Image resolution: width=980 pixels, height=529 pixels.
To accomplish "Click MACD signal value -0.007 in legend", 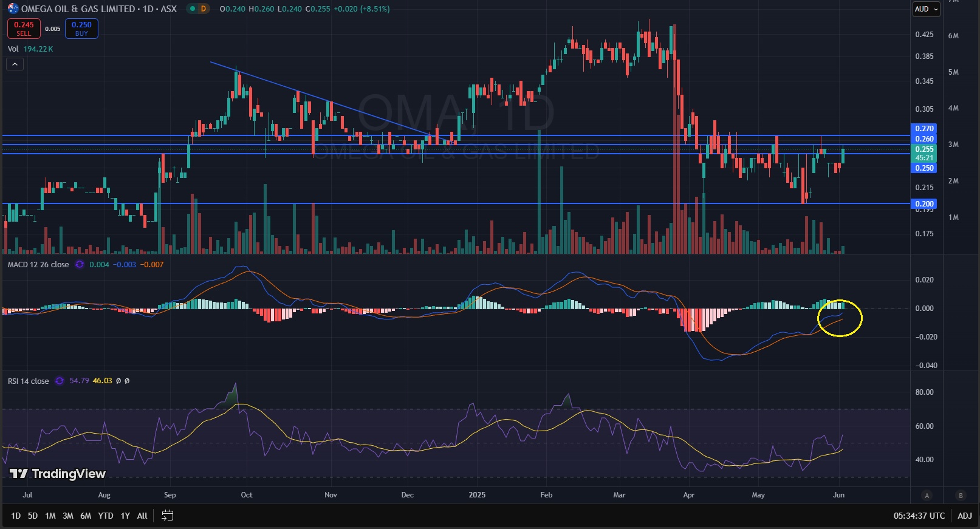I will point(152,265).
